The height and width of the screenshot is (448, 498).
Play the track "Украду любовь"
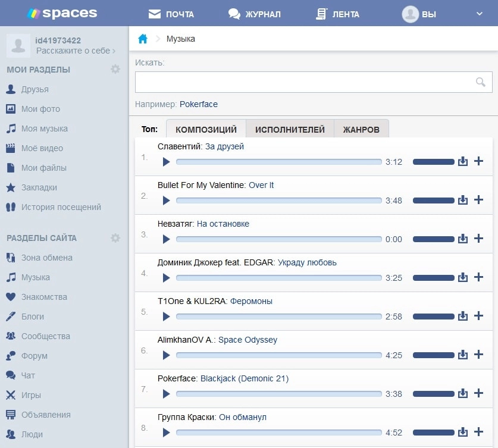pyautogui.click(x=167, y=278)
